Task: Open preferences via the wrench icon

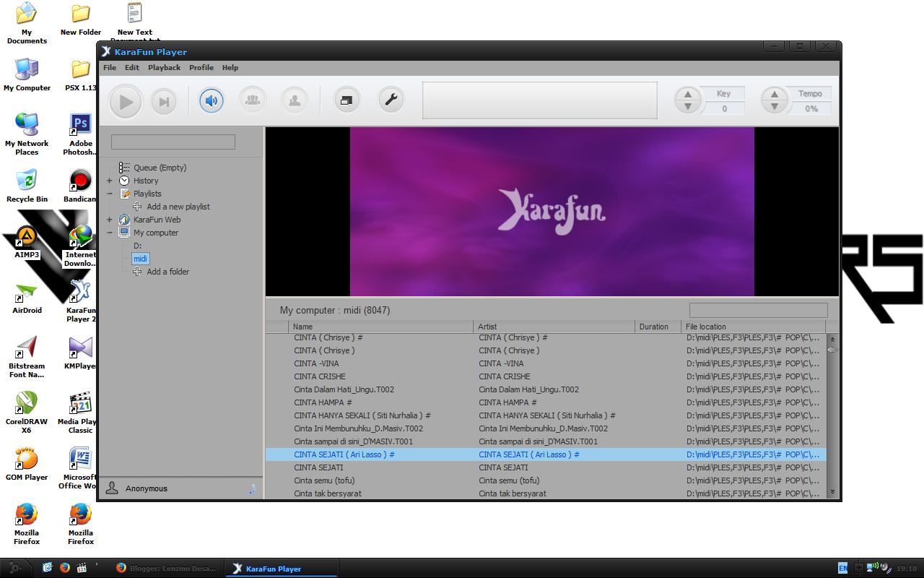Action: [391, 100]
